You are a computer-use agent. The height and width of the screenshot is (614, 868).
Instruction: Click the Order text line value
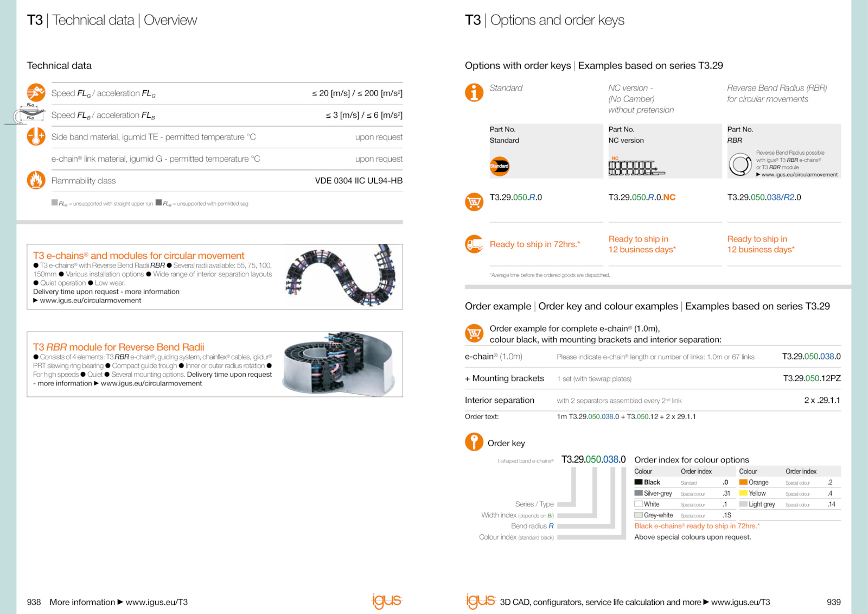coord(626,417)
